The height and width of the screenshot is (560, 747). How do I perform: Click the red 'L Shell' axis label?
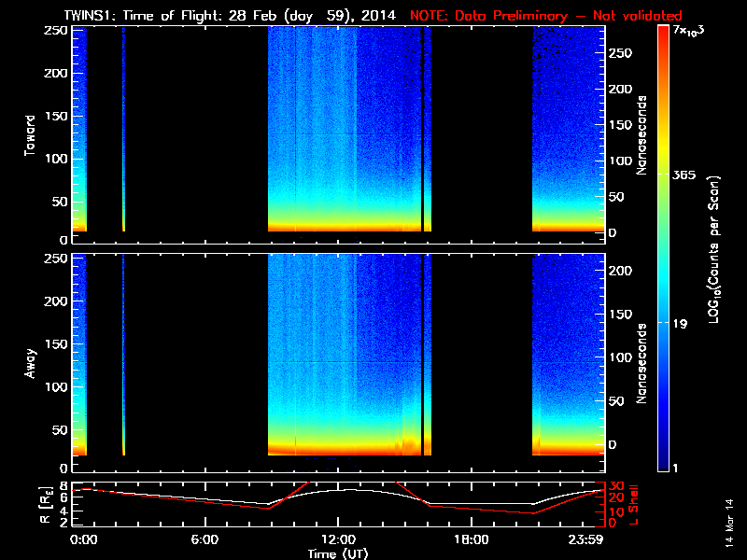coord(635,502)
